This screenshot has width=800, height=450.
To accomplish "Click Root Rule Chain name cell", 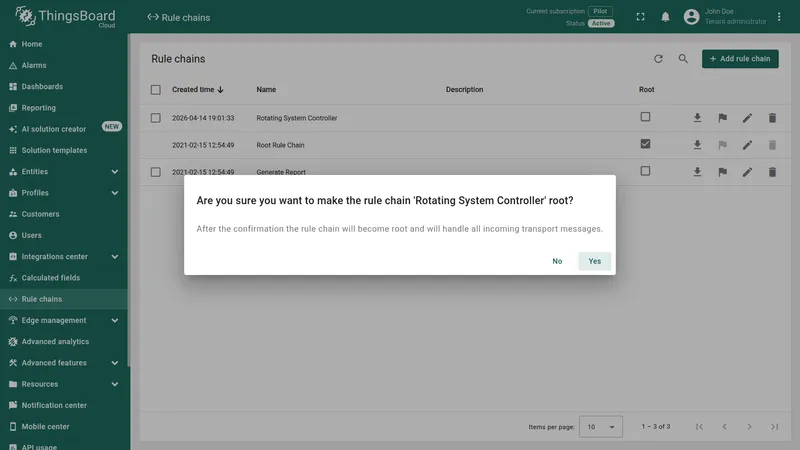I will pos(280,145).
